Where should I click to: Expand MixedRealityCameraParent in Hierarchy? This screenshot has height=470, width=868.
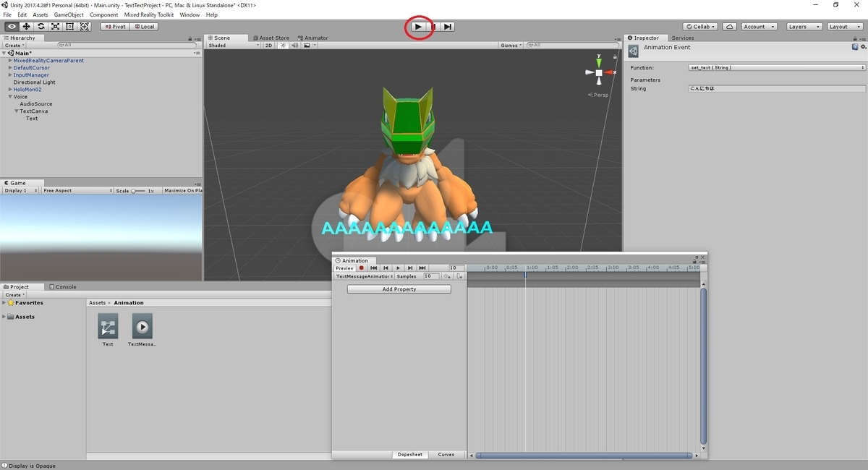point(10,61)
